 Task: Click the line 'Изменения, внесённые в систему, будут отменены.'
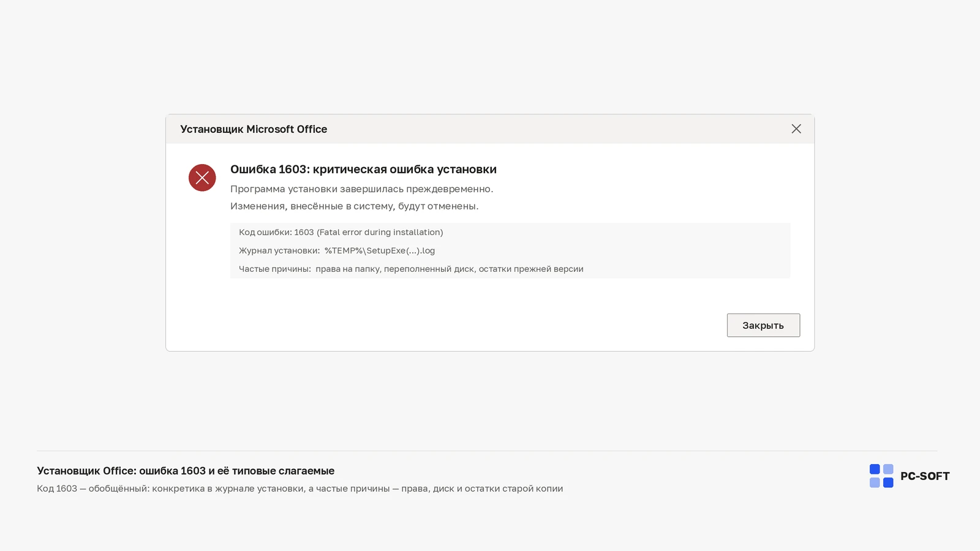pos(354,206)
